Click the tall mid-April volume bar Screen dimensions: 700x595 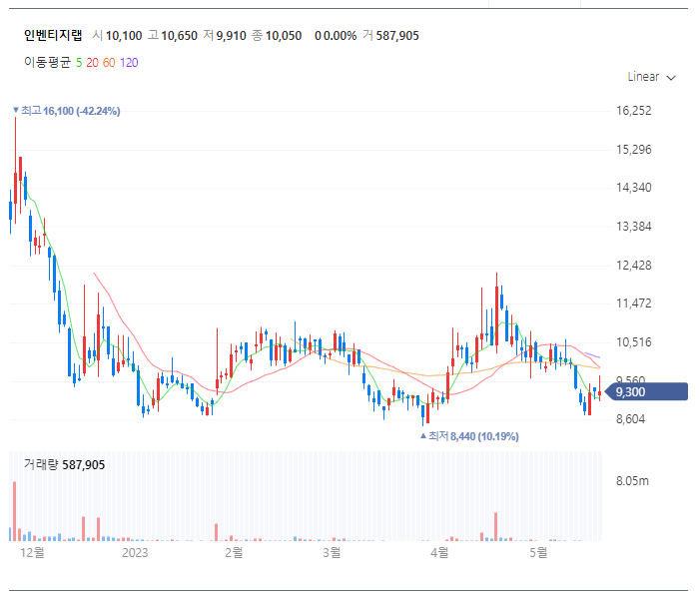click(x=495, y=527)
